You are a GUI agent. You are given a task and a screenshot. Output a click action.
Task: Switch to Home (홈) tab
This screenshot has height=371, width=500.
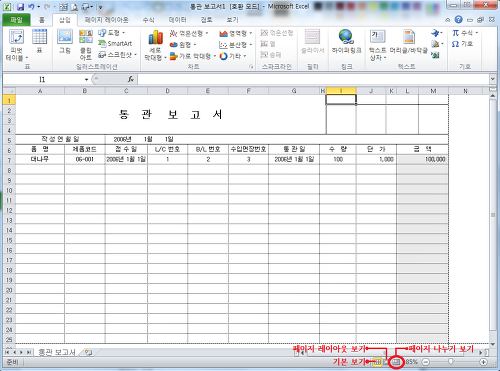(x=42, y=20)
